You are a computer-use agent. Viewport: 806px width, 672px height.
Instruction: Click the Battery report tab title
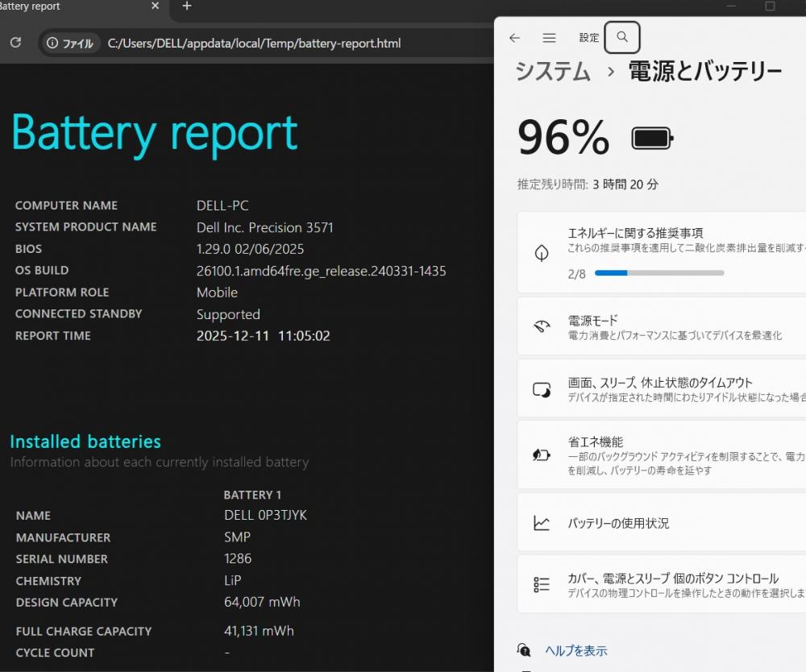tap(30, 6)
